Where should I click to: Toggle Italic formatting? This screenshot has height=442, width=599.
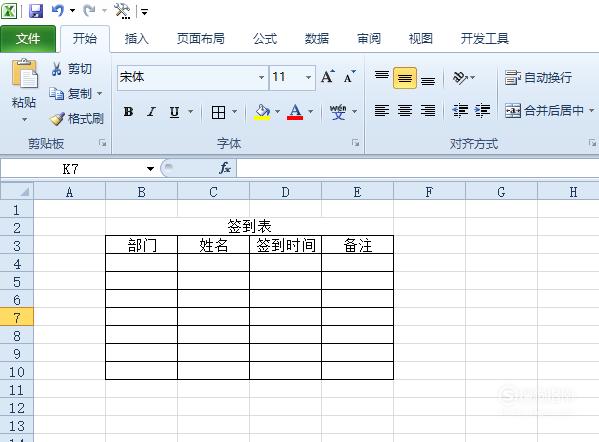point(151,112)
